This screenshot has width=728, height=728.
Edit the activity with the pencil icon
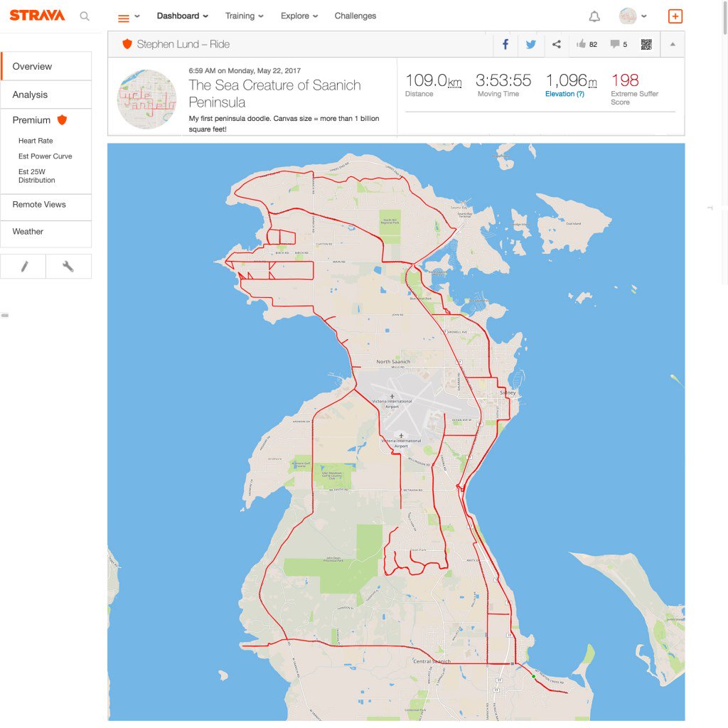click(x=23, y=266)
